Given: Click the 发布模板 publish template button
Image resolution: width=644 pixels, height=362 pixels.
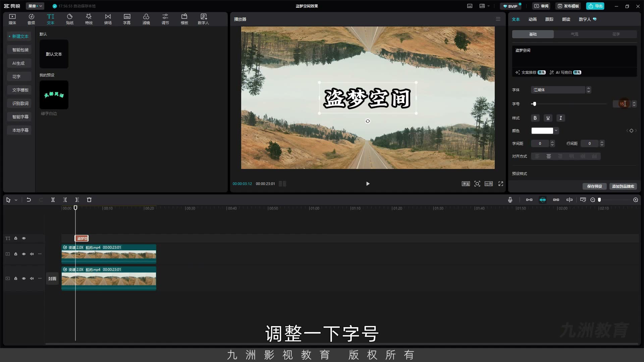Looking at the screenshot, I should (x=568, y=6).
